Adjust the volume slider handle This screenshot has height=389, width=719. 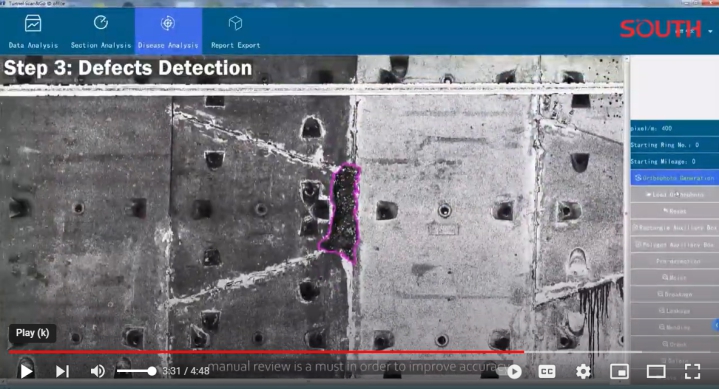(152, 371)
